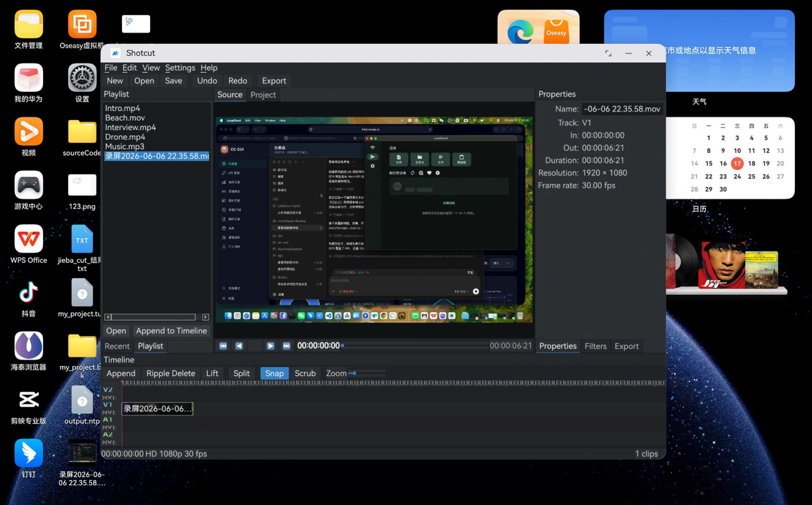Play the source clip

(270, 346)
